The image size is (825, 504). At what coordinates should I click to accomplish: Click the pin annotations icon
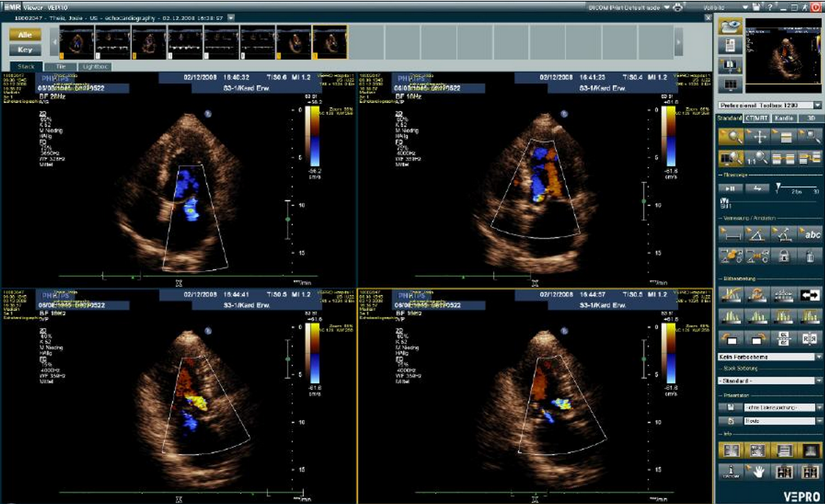coord(731,256)
